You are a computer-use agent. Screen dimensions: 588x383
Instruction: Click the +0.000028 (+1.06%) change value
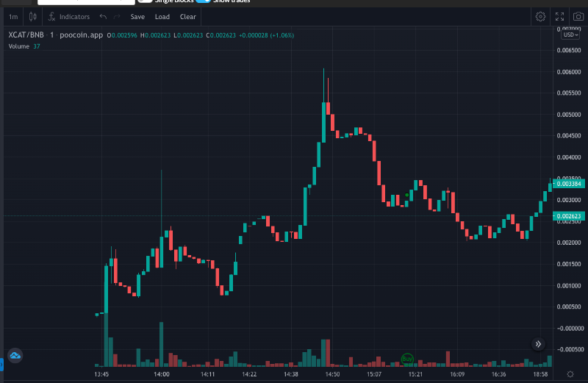pyautogui.click(x=266, y=35)
